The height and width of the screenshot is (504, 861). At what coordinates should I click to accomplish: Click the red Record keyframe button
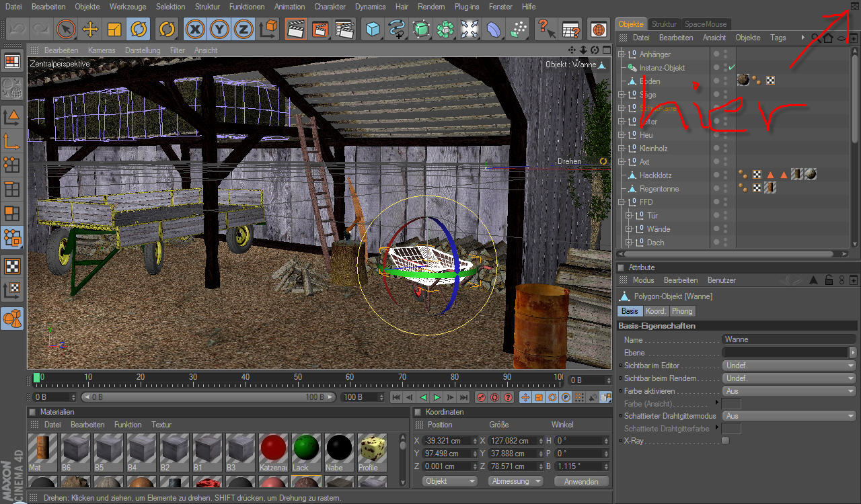(481, 397)
